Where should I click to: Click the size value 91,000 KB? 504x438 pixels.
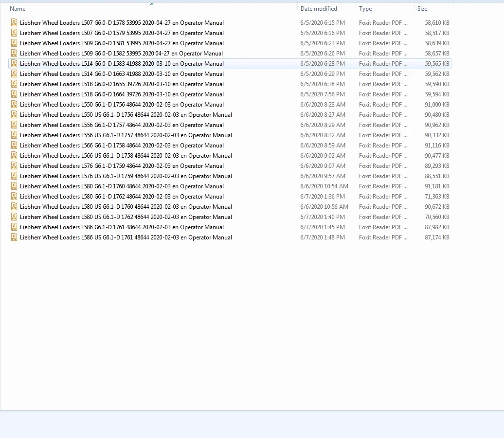point(437,105)
